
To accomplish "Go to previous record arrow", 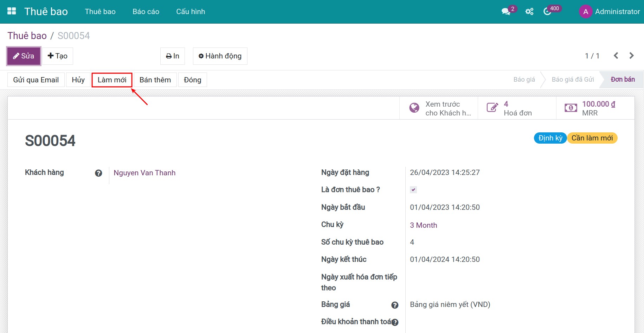I will click(616, 56).
